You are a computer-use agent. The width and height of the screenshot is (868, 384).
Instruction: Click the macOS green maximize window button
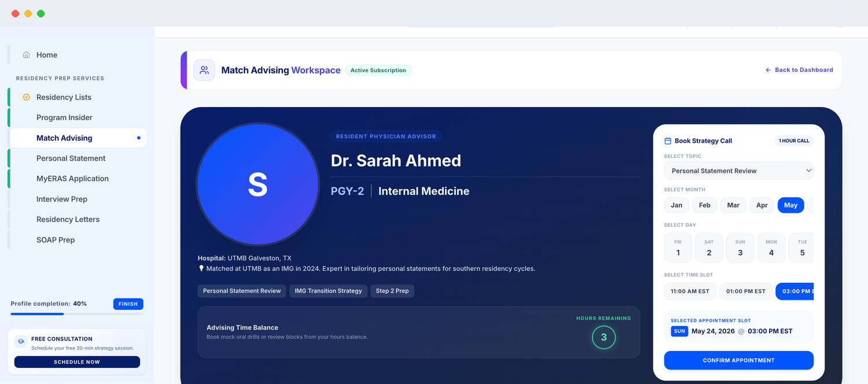tap(41, 13)
